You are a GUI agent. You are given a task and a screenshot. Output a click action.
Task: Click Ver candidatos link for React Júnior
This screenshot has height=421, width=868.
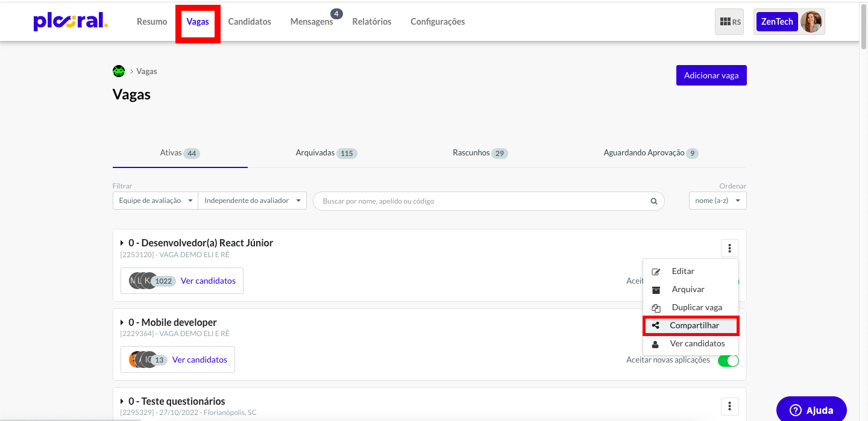[x=208, y=281]
